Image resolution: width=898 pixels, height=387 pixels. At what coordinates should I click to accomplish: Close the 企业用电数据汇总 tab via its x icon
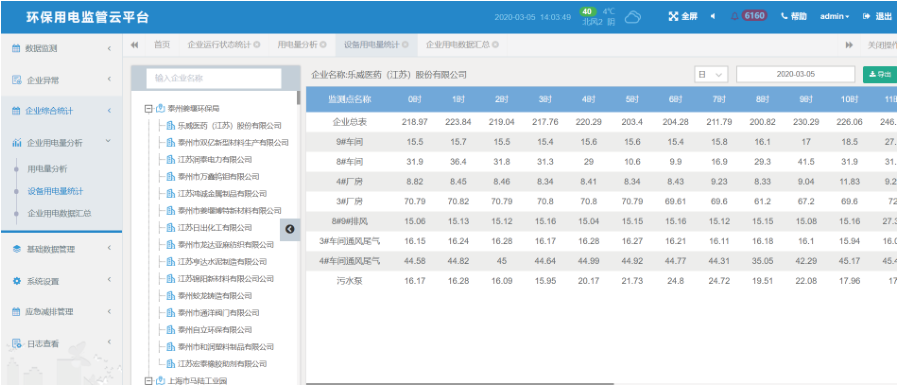point(495,45)
